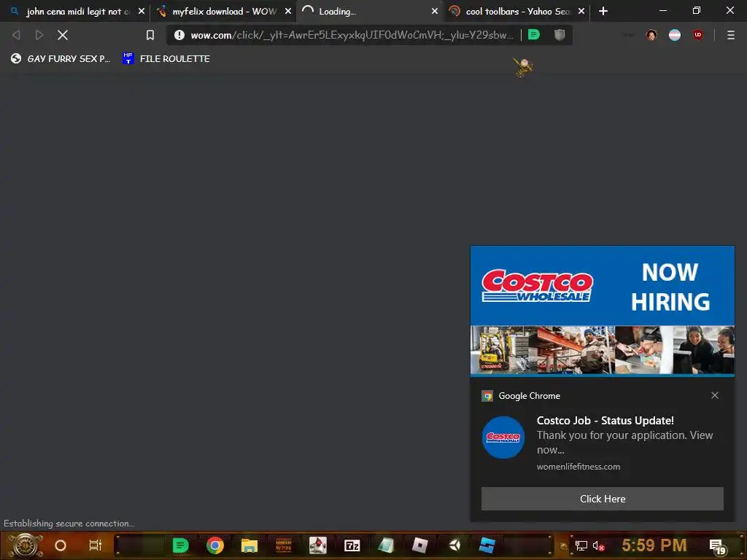The height and width of the screenshot is (560, 747).
Task: Stop loading the current page
Action: [x=63, y=35]
